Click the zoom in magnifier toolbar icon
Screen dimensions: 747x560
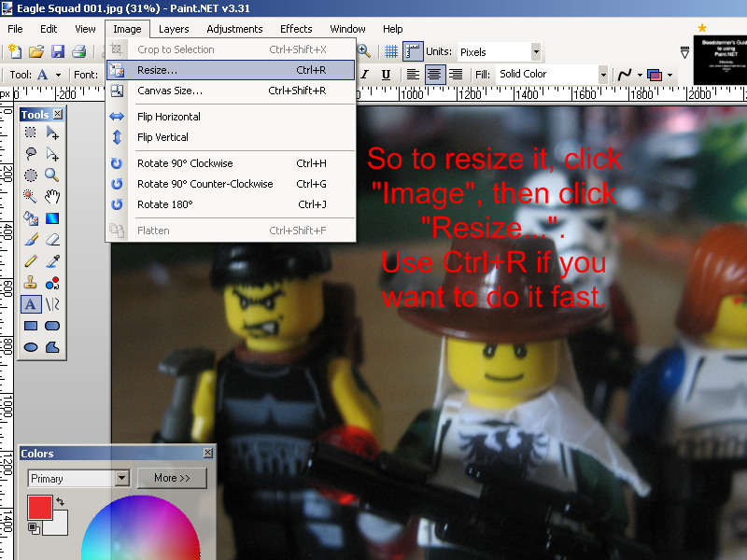point(363,51)
